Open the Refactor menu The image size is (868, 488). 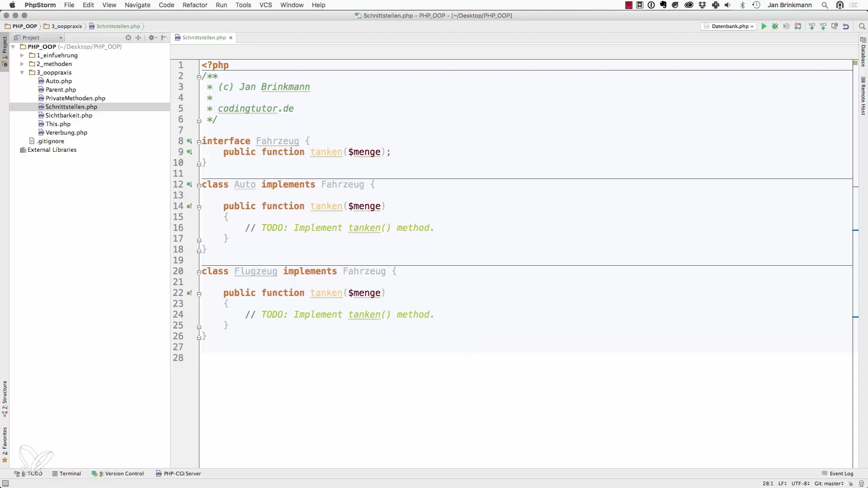pos(195,5)
